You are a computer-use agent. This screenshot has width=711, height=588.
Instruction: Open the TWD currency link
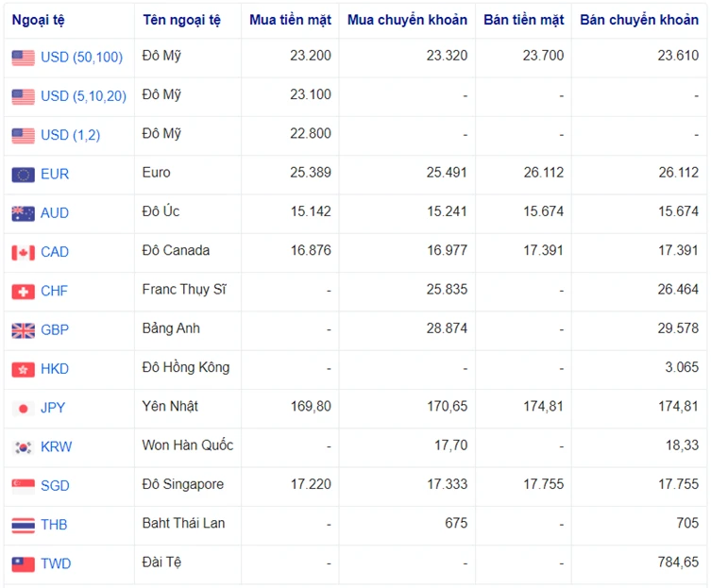[56, 564]
